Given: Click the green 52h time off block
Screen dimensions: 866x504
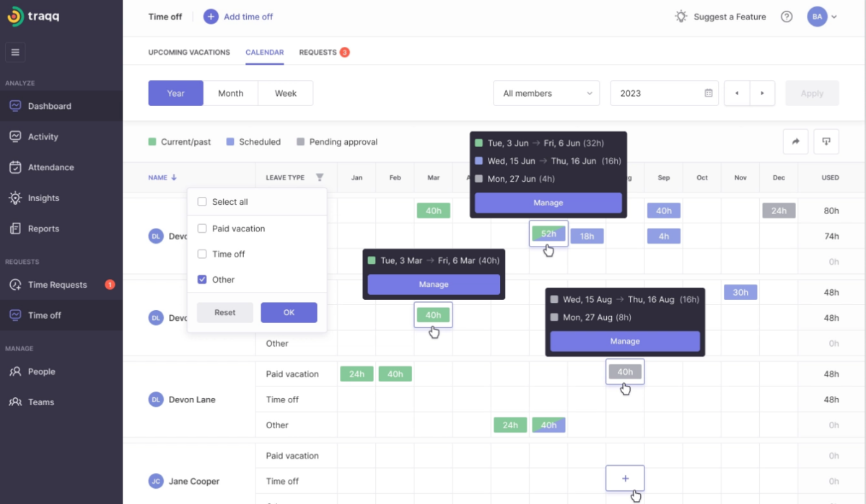Looking at the screenshot, I should tap(548, 234).
